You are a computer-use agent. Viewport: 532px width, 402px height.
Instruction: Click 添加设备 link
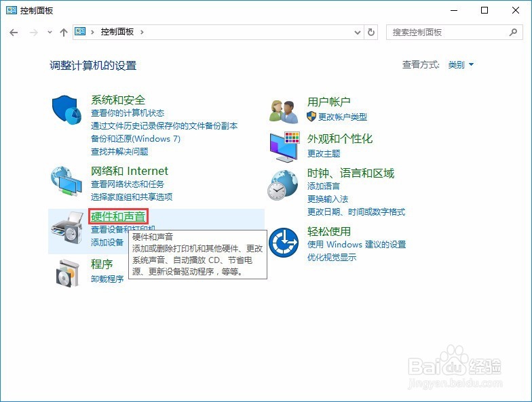[x=107, y=243]
